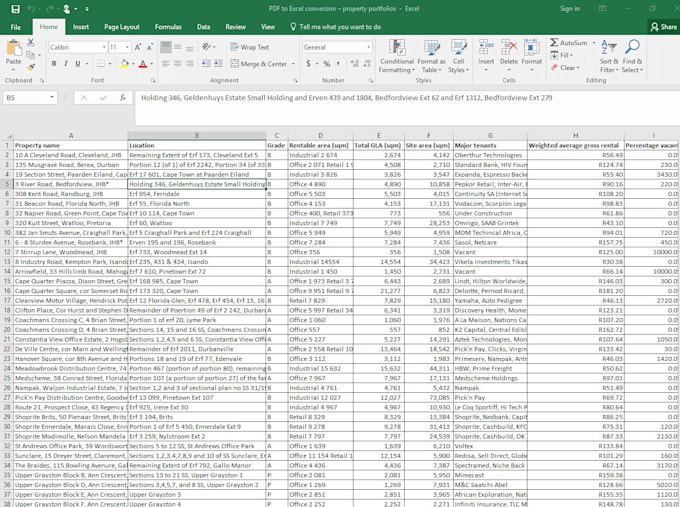Click Increase Indent icon

[218, 64]
